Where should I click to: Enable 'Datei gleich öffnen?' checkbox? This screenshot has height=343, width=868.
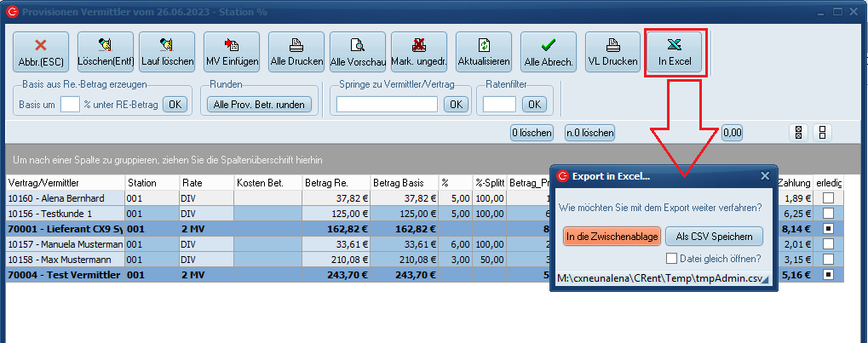tap(672, 259)
